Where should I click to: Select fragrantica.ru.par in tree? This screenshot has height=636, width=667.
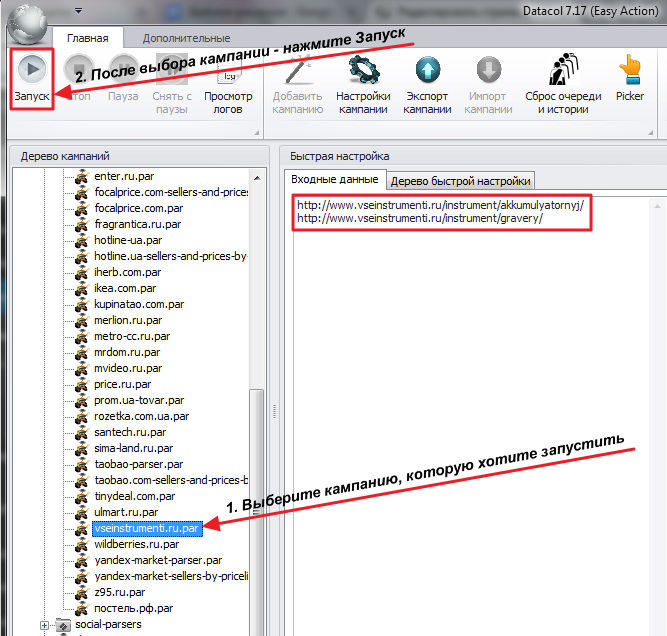138,224
